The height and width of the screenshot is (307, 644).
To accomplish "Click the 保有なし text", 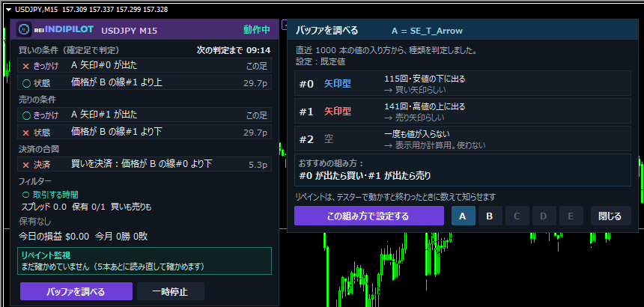I will click(x=35, y=222).
